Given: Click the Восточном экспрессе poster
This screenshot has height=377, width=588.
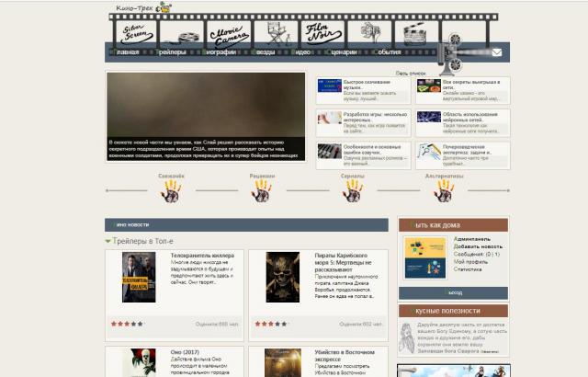Looking at the screenshot, I should pyautogui.click(x=283, y=362).
